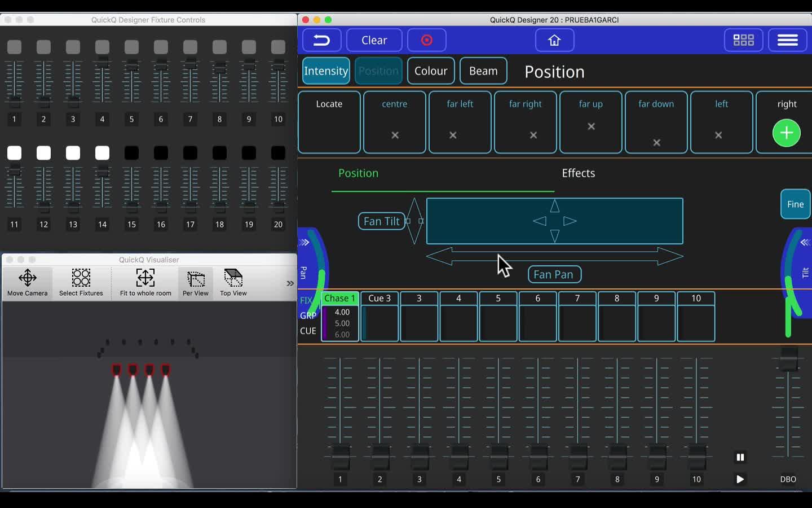Open the Colour attribute tab

pyautogui.click(x=431, y=71)
